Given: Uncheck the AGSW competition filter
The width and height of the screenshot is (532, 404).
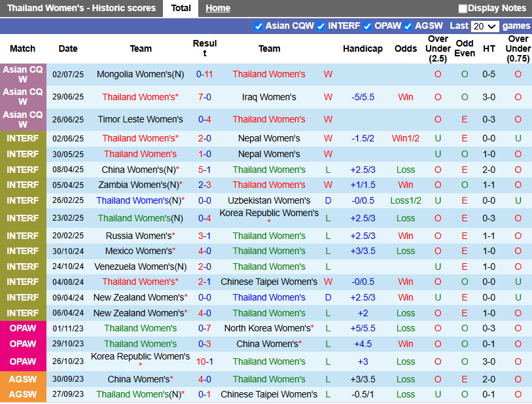Looking at the screenshot, I should click(408, 26).
